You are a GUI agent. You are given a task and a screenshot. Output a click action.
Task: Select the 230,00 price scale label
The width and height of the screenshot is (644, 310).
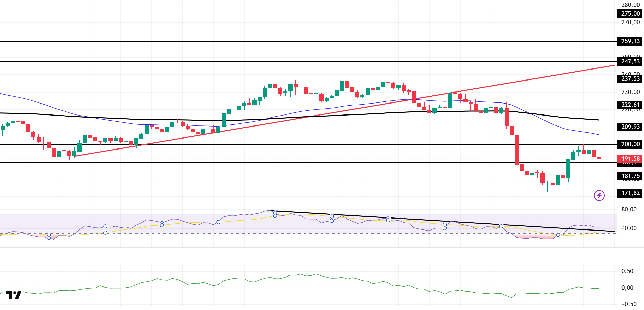coord(630,92)
